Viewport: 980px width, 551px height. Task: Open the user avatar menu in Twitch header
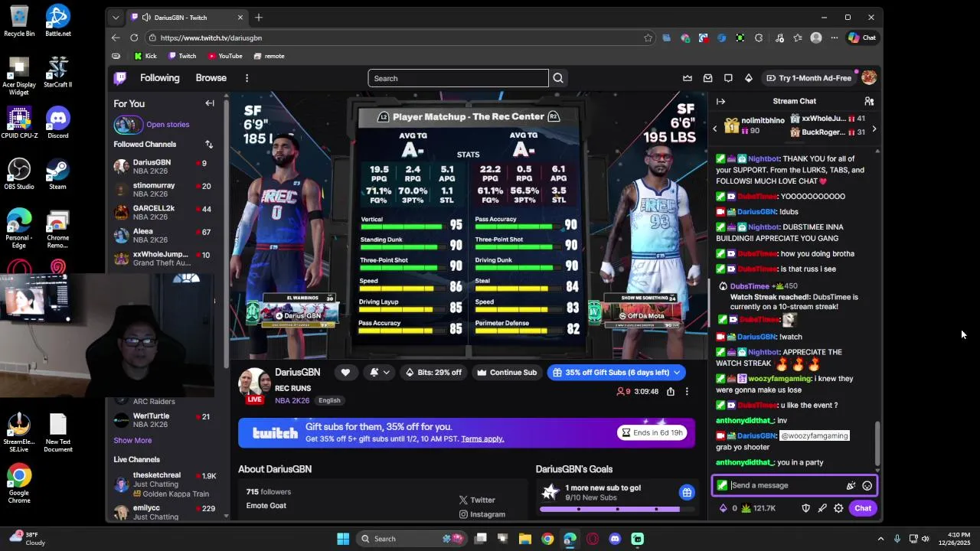coord(868,78)
